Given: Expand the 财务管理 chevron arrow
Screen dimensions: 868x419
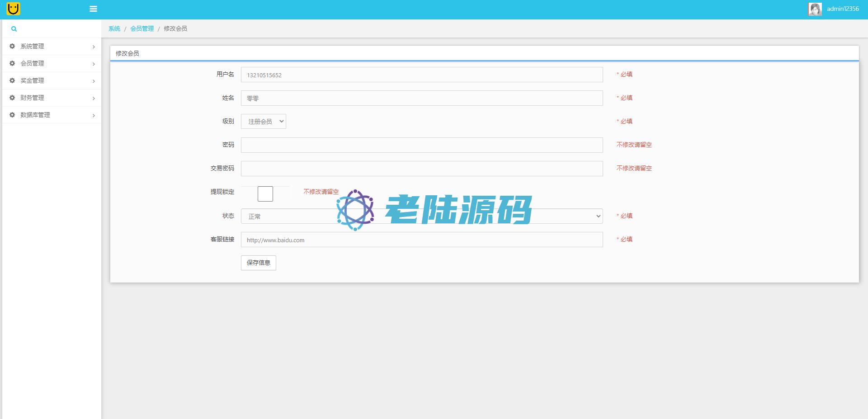Looking at the screenshot, I should tap(94, 98).
